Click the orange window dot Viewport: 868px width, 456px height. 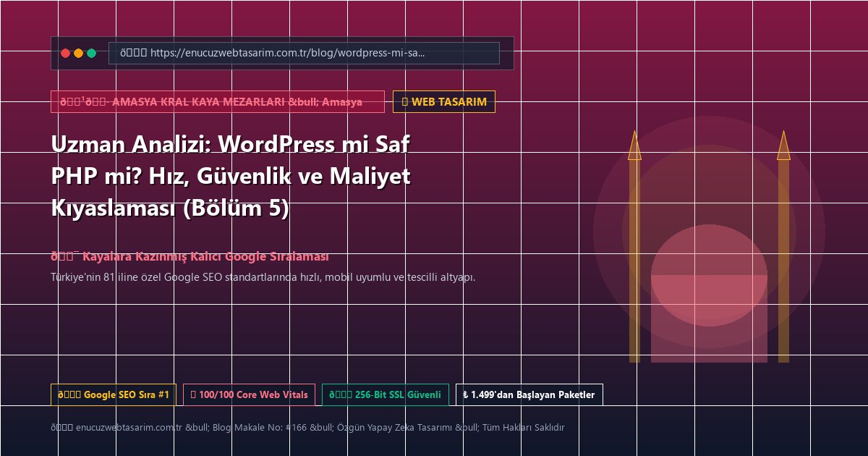[78, 53]
